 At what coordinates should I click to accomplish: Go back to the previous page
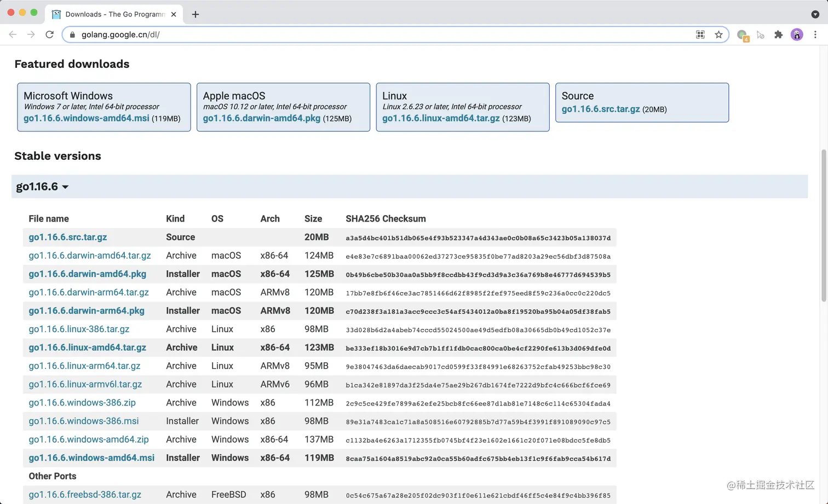click(x=13, y=34)
